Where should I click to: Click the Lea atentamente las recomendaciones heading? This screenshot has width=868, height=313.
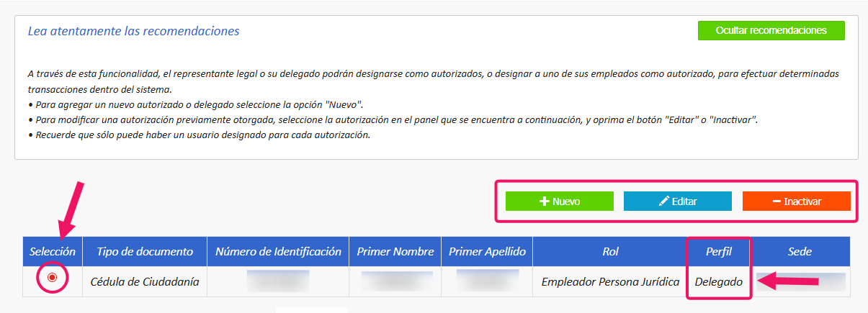click(x=133, y=32)
